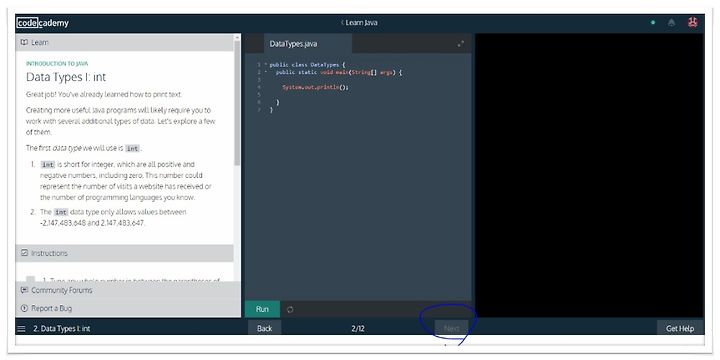Image resolution: width=720 pixels, height=360 pixels.
Task: Click the Community Forums chat icon
Action: click(x=24, y=290)
